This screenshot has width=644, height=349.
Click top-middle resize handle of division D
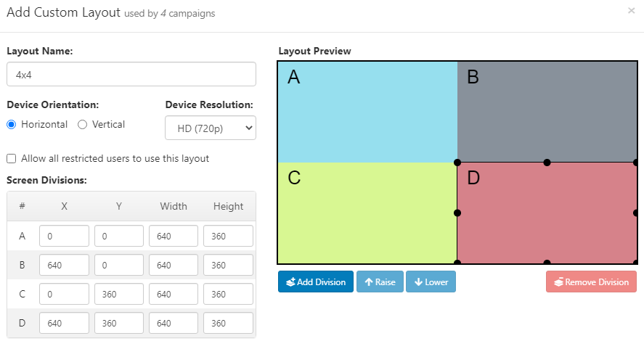(547, 163)
